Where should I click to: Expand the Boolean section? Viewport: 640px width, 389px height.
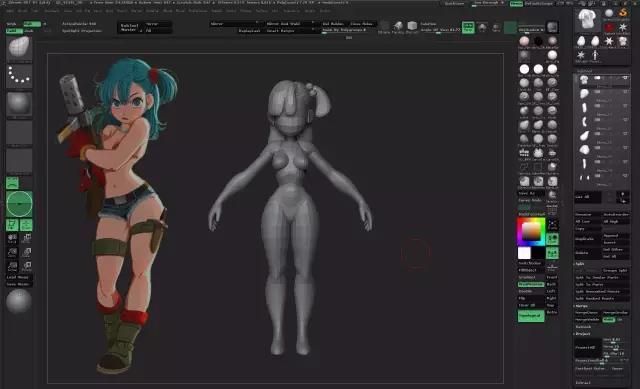pos(583,327)
